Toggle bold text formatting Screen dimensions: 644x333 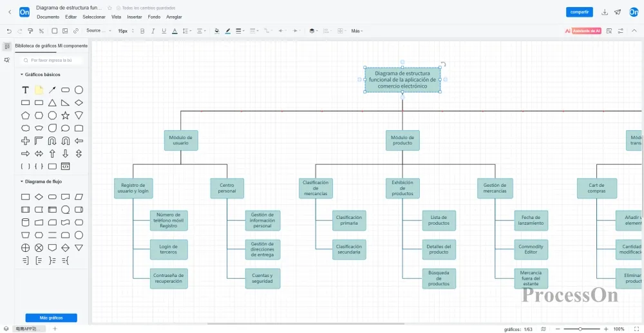point(143,30)
